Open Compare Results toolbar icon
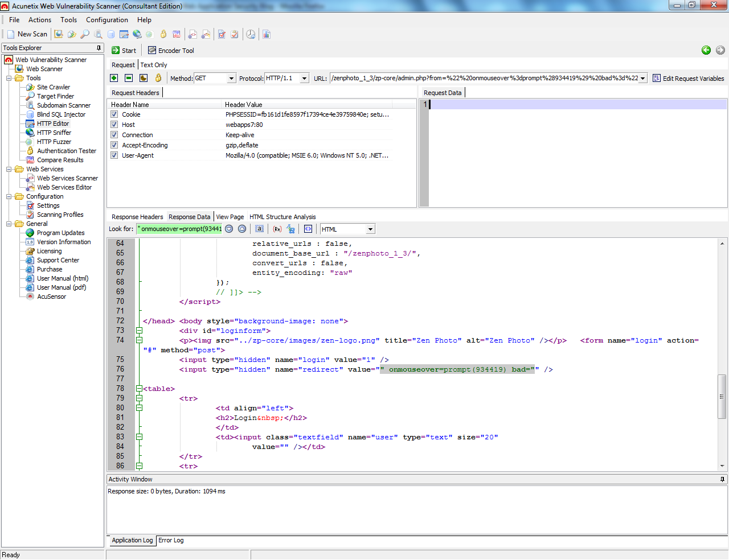This screenshot has height=560, width=729. [x=177, y=34]
